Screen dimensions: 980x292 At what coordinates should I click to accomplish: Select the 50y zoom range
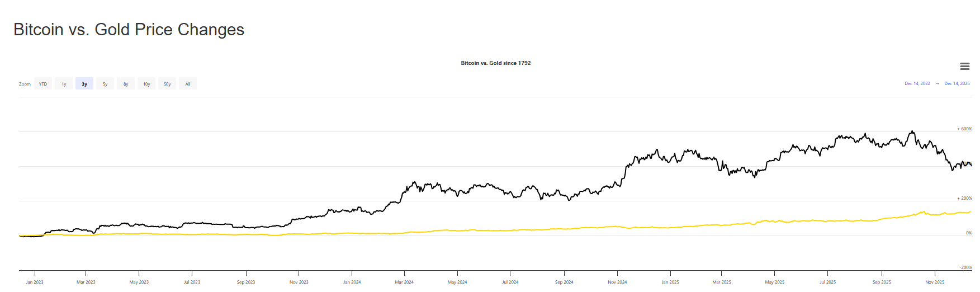click(167, 84)
